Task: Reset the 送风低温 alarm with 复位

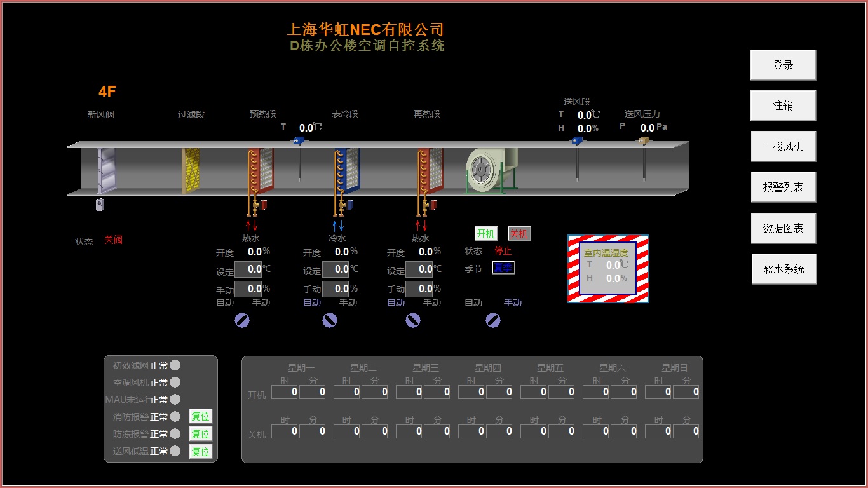Action: point(201,451)
